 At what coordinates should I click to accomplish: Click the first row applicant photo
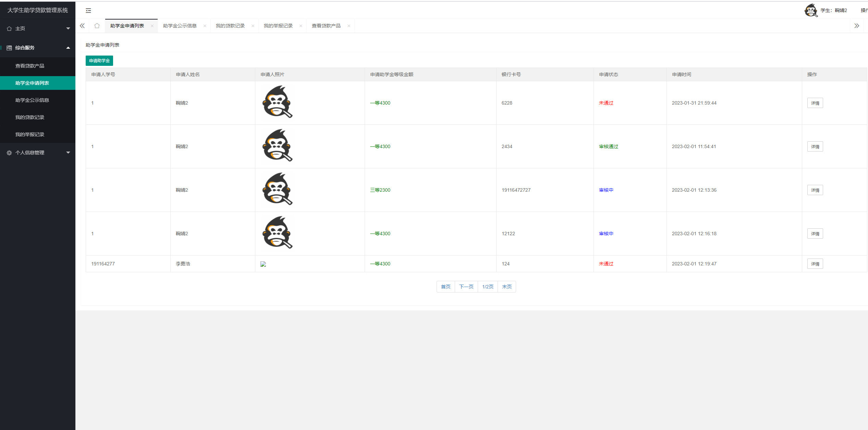coord(278,102)
